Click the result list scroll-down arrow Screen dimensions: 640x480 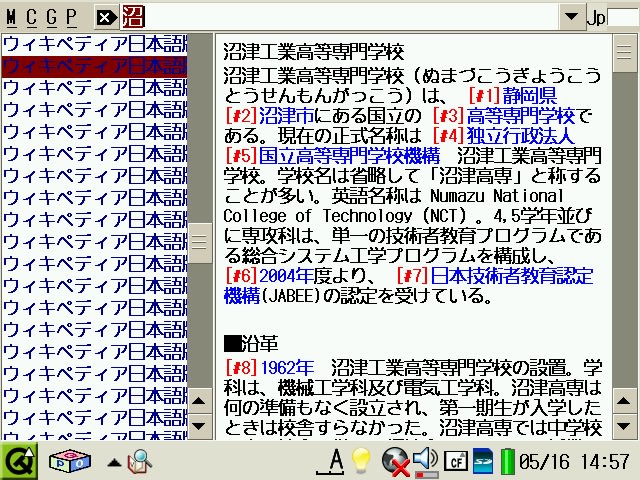pyautogui.click(x=200, y=427)
